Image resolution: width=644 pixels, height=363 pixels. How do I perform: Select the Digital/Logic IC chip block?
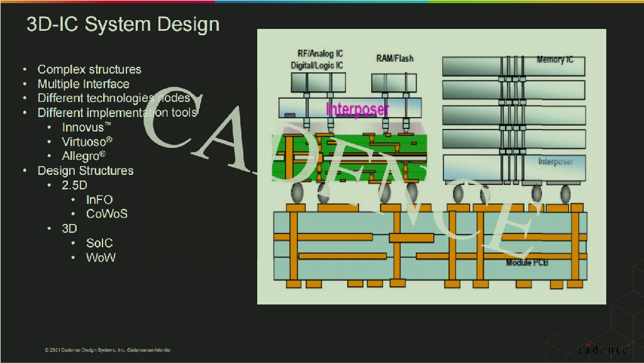[318, 82]
